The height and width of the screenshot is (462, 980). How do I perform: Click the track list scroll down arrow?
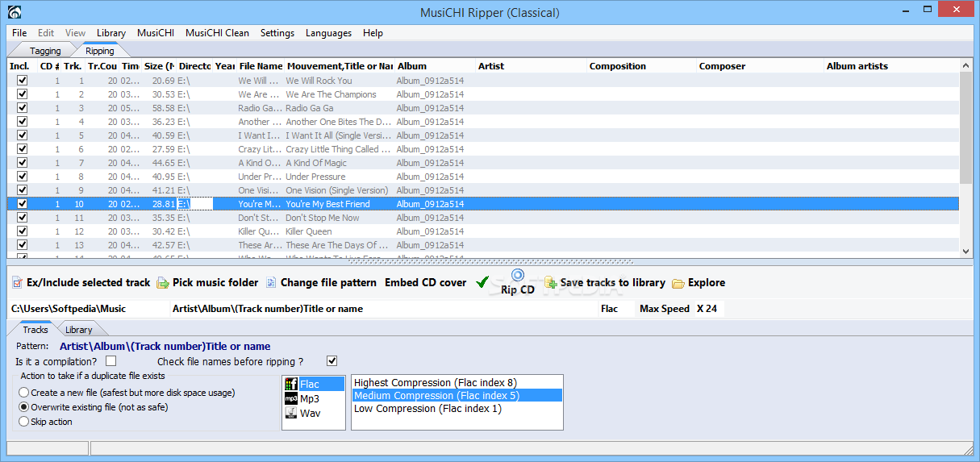click(966, 251)
